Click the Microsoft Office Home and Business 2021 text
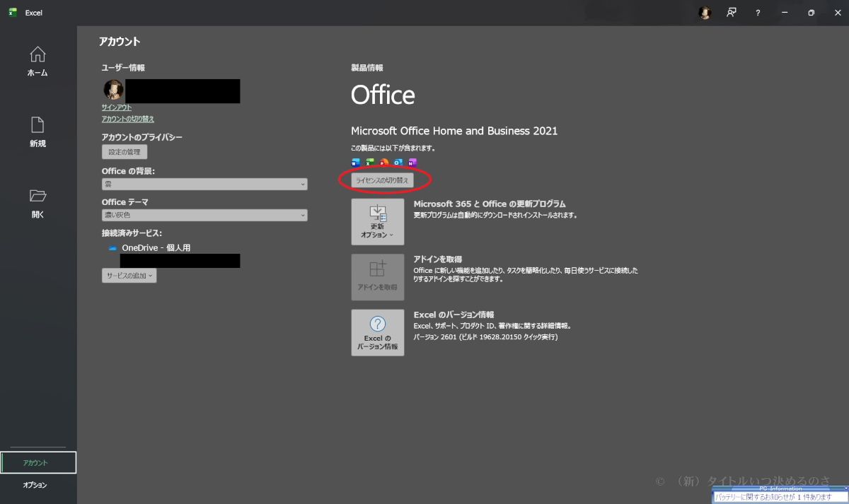This screenshot has height=504, width=849. pos(454,131)
